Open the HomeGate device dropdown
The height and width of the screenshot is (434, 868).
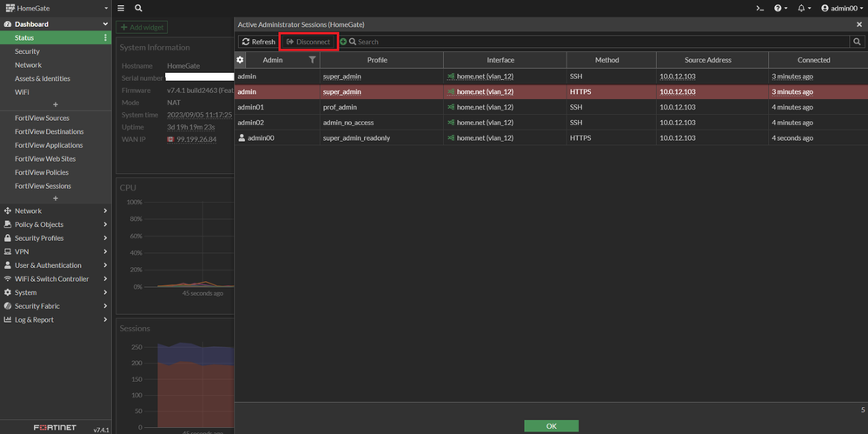56,9
